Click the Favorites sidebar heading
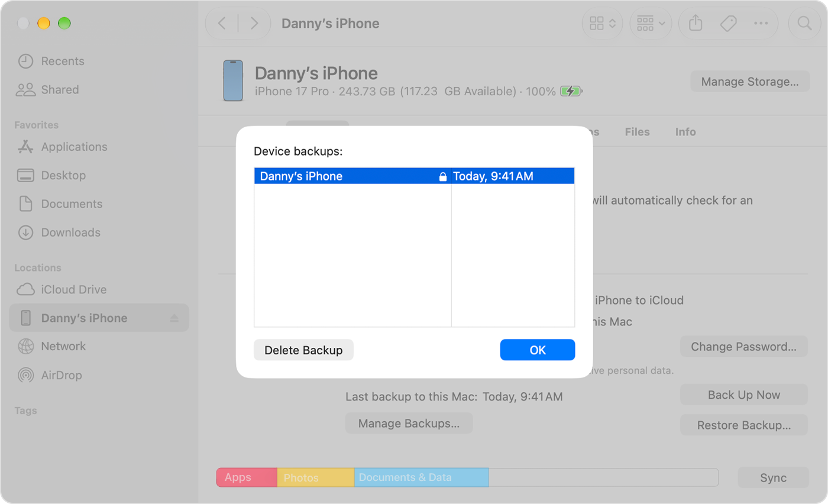 point(36,125)
